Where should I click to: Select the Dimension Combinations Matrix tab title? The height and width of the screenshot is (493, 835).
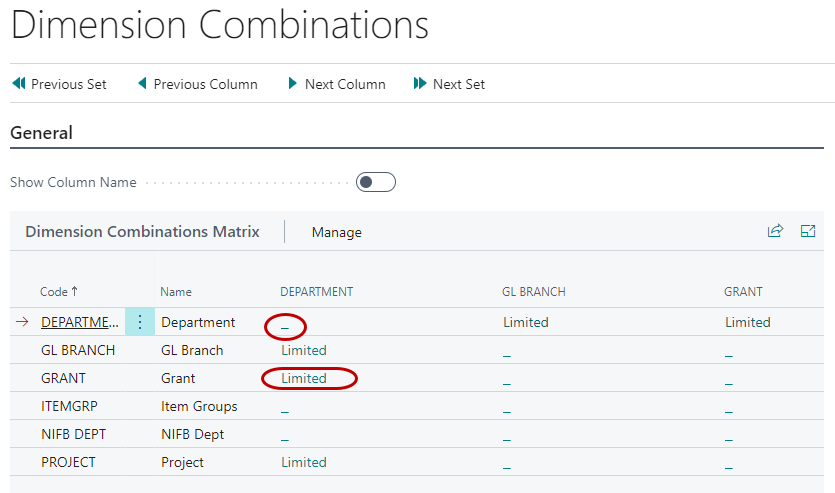pos(142,232)
